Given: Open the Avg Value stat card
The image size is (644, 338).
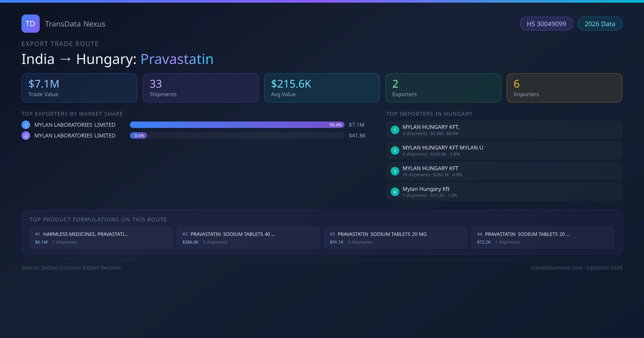Looking at the screenshot, I should tap(322, 88).
